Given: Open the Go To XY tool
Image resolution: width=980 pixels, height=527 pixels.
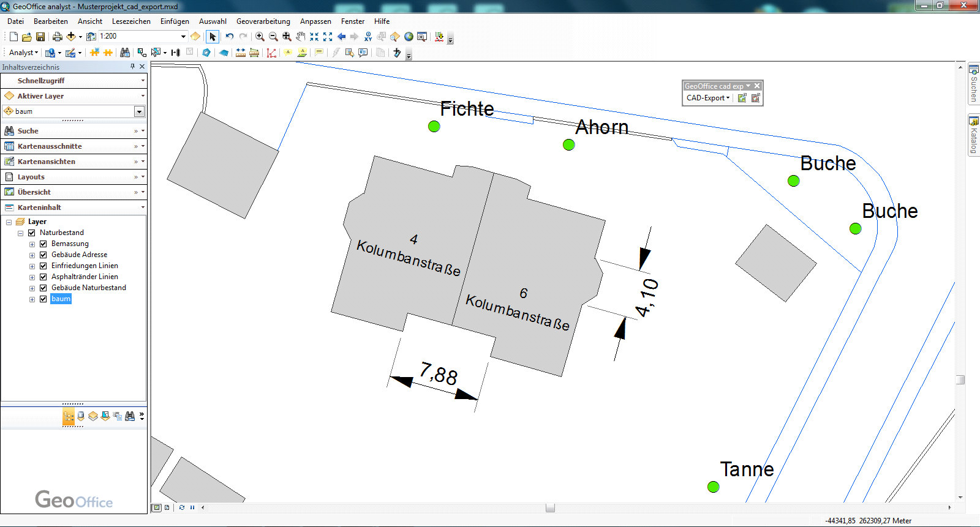Looking at the screenshot, I should [x=368, y=37].
